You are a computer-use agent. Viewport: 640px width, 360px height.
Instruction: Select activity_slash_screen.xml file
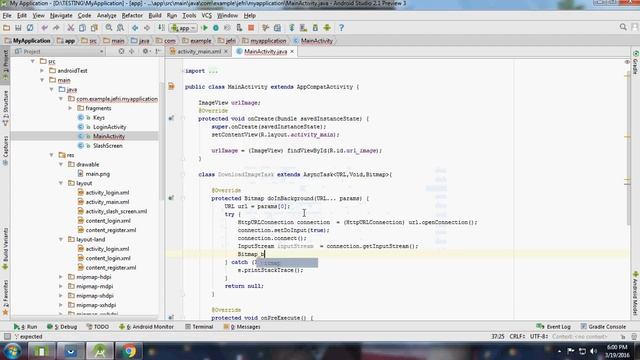[x=116, y=211]
